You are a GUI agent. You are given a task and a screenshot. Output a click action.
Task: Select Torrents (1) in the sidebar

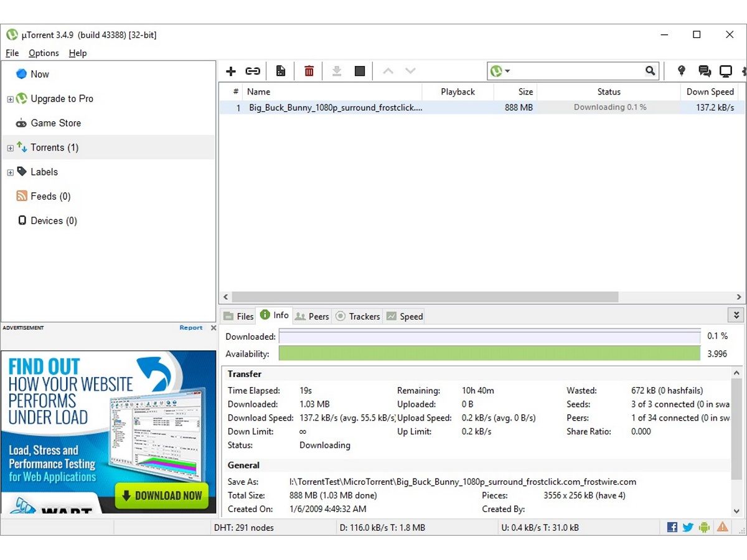[108, 147]
